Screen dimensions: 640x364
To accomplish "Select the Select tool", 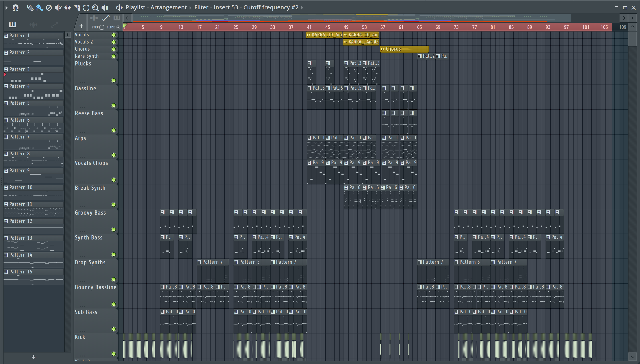I will [x=86, y=8].
